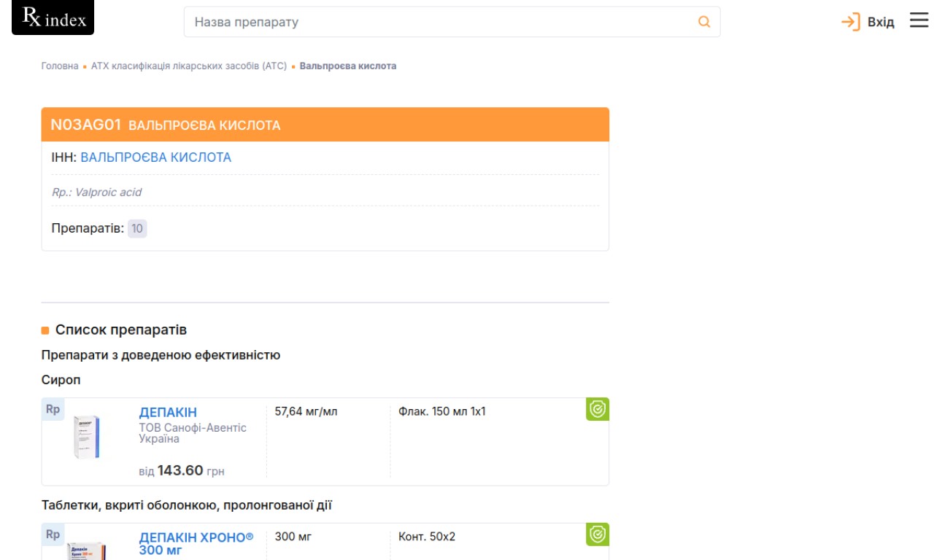Viewport: 934px width, 560px height.
Task: Click the ТОВ Санофі-Авентіс Україна manufacturer text
Action: click(193, 433)
